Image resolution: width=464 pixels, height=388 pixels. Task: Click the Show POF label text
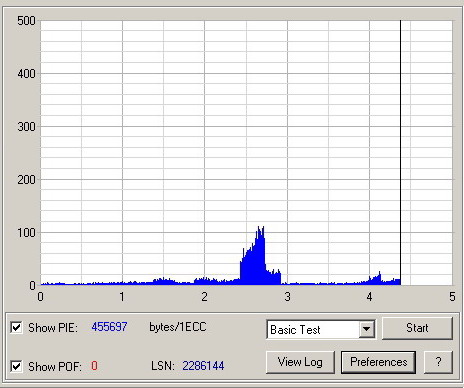point(55,367)
